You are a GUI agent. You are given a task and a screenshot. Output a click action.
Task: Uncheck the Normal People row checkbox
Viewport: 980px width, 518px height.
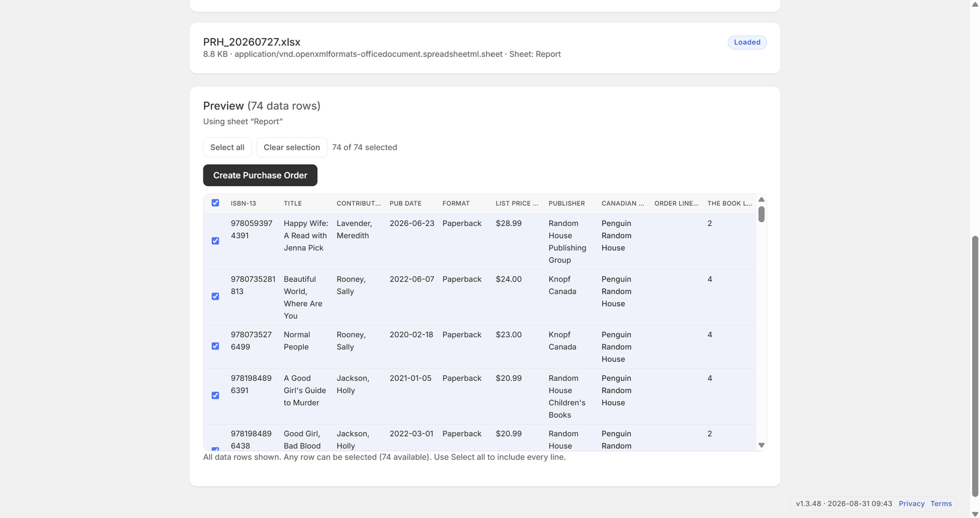click(215, 346)
